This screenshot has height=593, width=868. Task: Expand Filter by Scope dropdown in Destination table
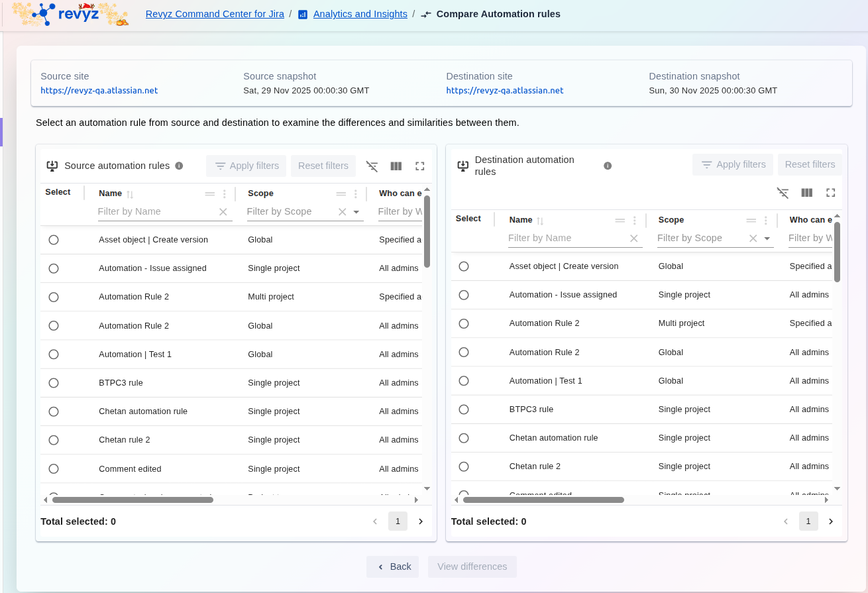tap(767, 239)
